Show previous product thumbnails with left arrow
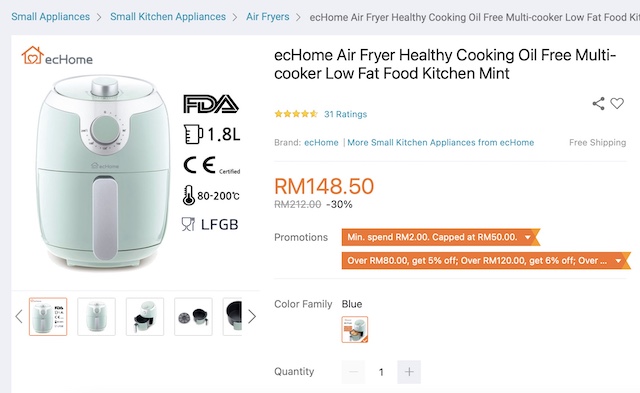This screenshot has height=393, width=640. point(18,316)
